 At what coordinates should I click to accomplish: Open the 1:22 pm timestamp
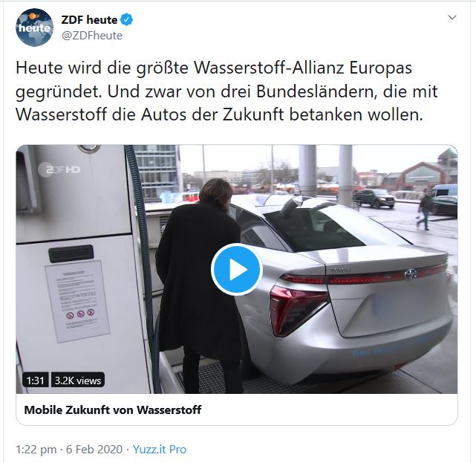click(36, 450)
